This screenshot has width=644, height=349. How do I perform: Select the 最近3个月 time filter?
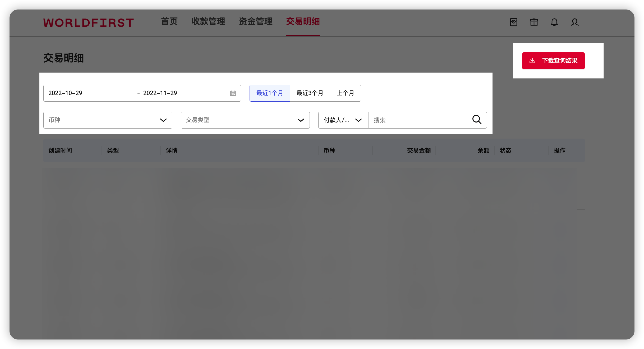[310, 93]
